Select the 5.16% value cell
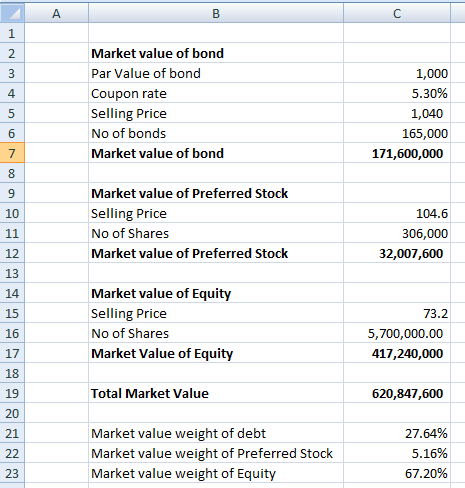The width and height of the screenshot is (465, 488). pyautogui.click(x=397, y=453)
